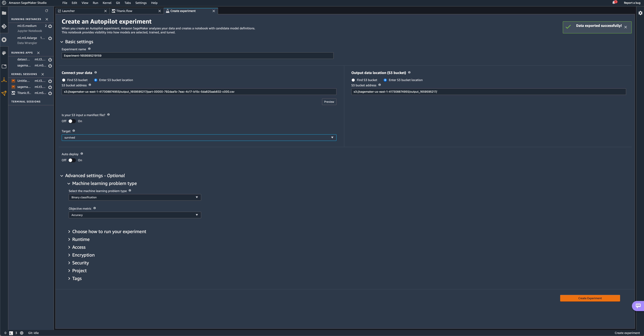This screenshot has height=336, width=644.
Task: Select Find S3 bucket under Connect your data
Action: [64, 80]
